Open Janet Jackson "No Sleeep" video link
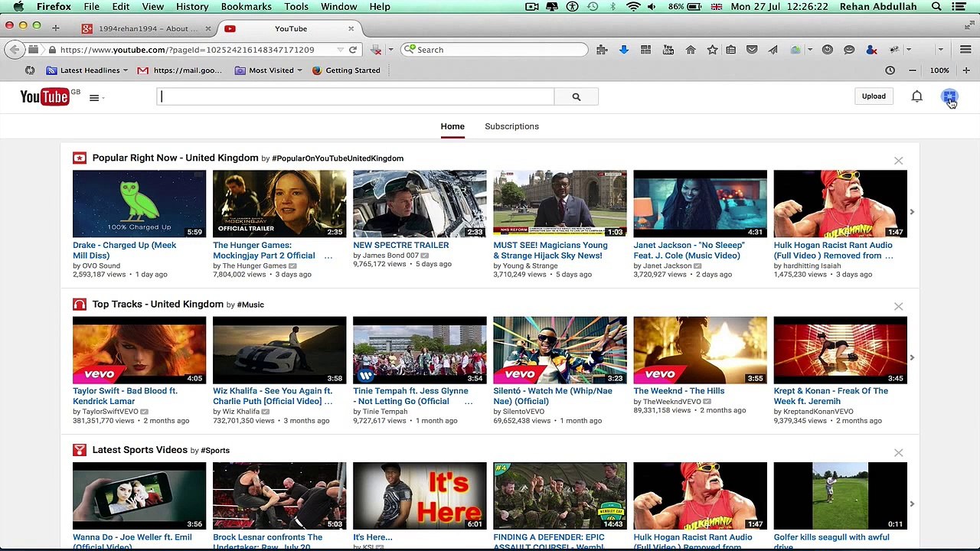The image size is (980, 551). coord(689,250)
